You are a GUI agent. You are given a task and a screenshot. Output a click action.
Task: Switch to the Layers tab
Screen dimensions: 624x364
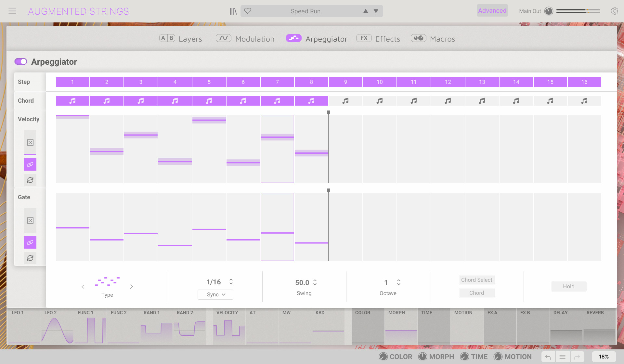tap(181, 39)
